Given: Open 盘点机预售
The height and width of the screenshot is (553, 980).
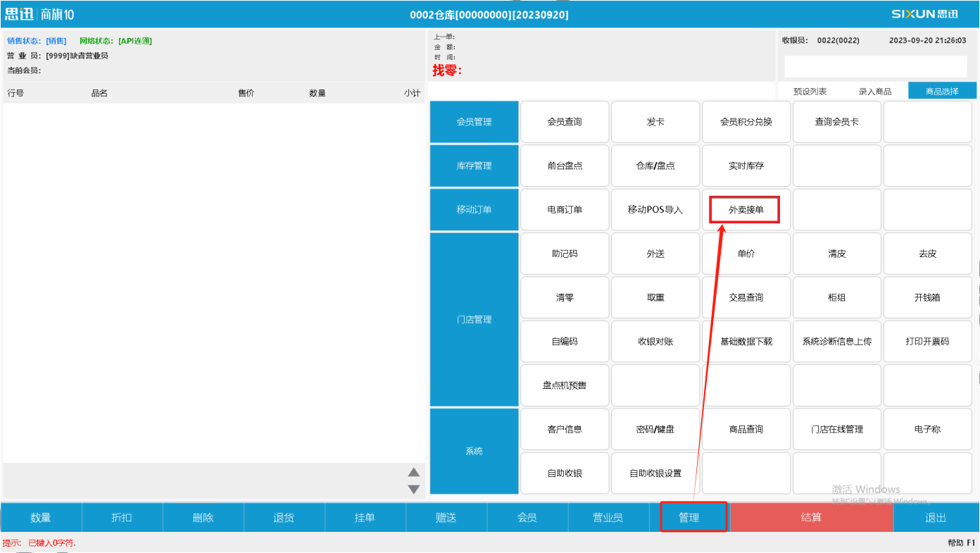Looking at the screenshot, I should pos(565,385).
